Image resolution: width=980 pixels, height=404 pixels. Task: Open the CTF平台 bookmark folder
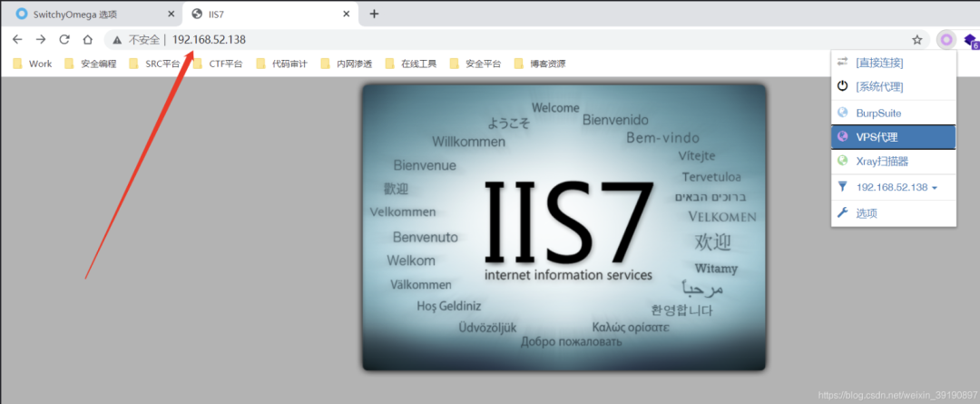coord(218,64)
